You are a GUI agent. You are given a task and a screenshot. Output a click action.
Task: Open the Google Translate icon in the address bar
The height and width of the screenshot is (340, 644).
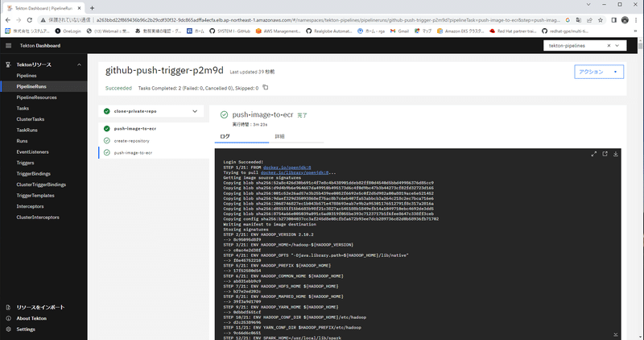point(578,19)
